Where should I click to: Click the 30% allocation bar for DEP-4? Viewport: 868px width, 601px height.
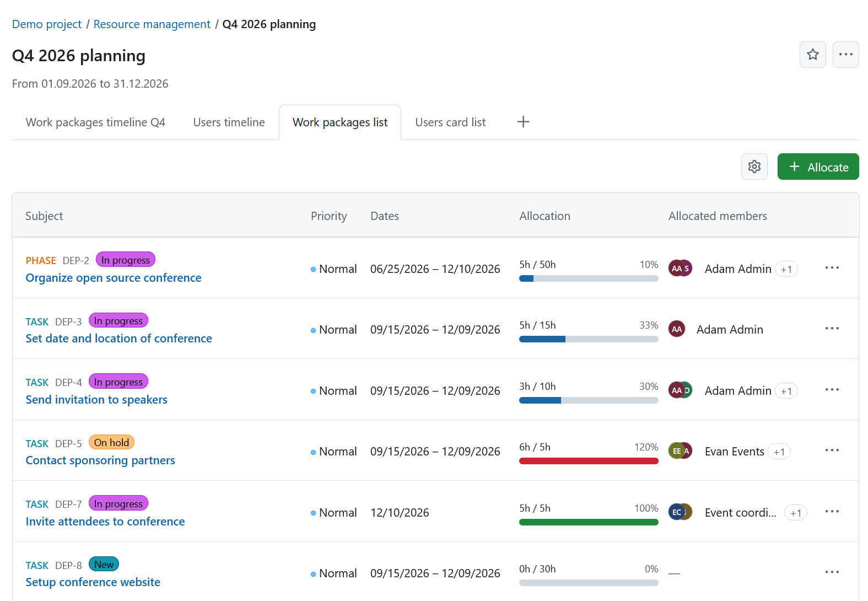tap(589, 400)
